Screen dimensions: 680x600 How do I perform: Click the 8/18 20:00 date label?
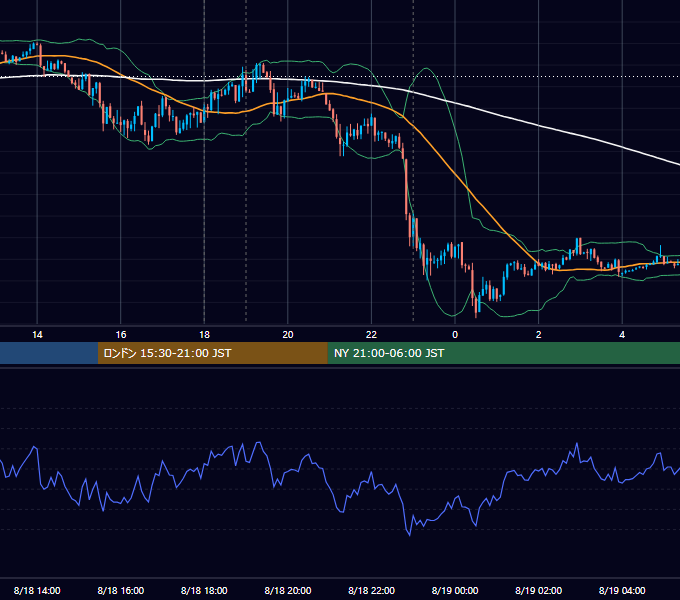coord(288,590)
